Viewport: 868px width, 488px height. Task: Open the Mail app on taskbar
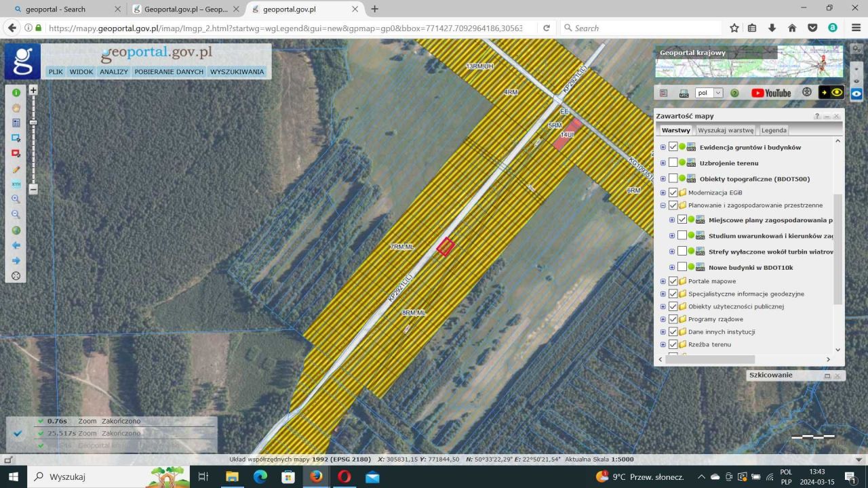click(372, 476)
